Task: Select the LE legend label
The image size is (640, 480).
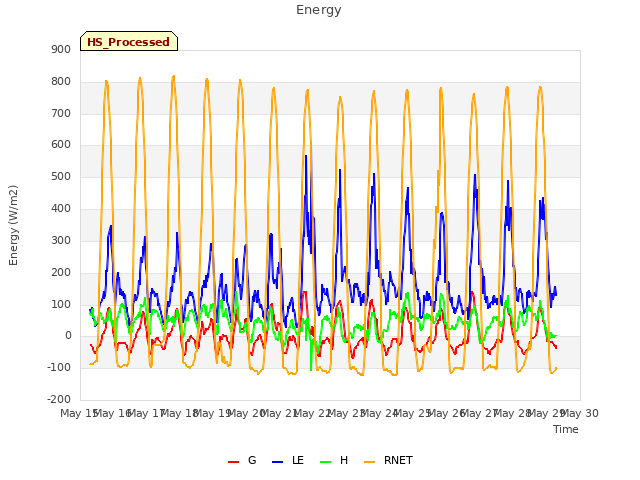Action: (298, 460)
